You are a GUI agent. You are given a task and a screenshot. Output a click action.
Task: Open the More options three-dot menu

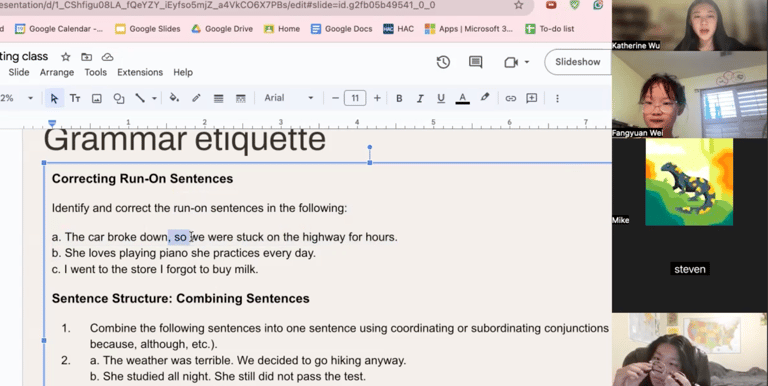[x=557, y=98]
